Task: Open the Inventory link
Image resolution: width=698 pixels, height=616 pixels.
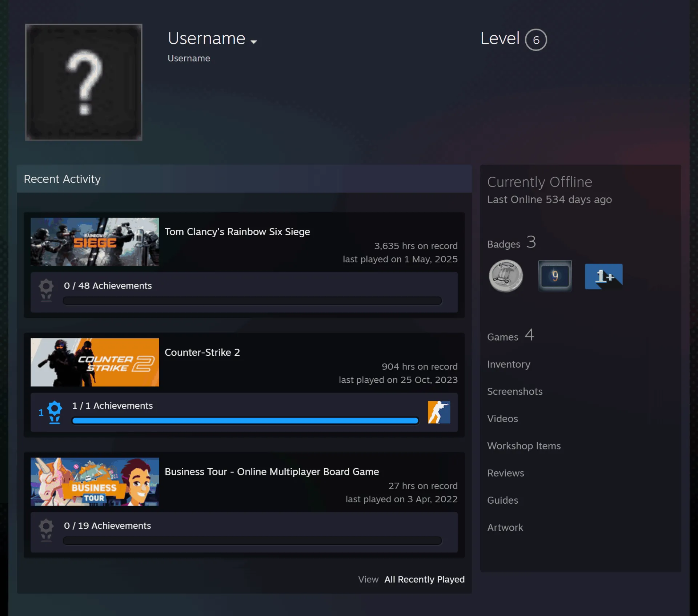Action: (509, 364)
